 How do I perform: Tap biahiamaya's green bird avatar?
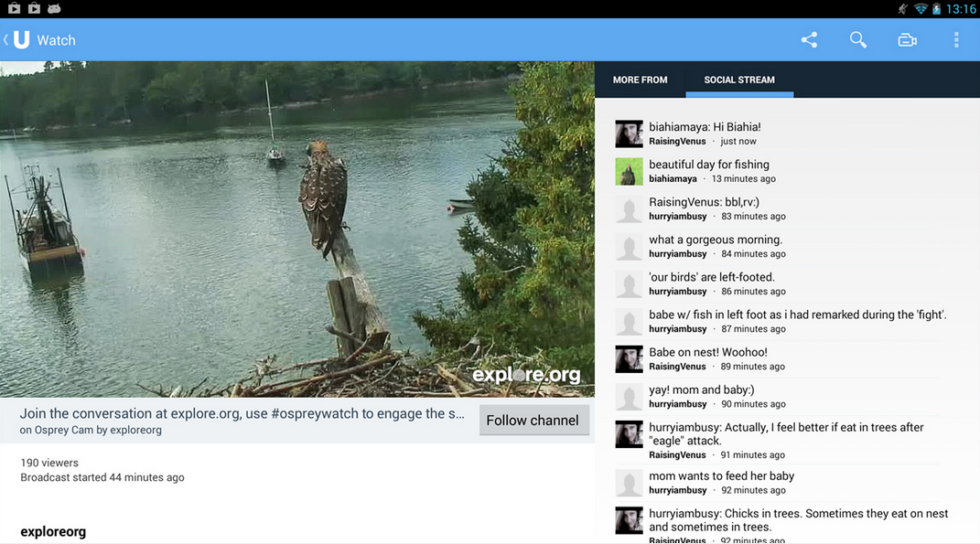click(x=629, y=171)
